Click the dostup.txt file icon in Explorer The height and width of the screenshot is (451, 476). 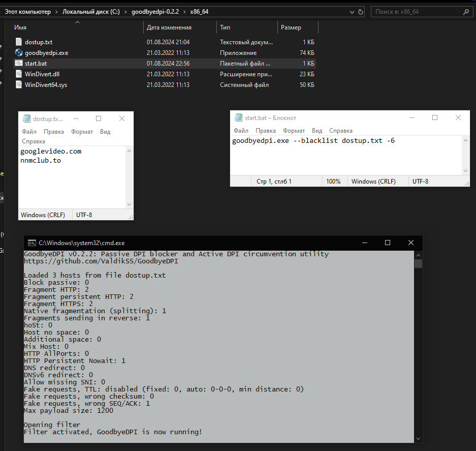[18, 42]
